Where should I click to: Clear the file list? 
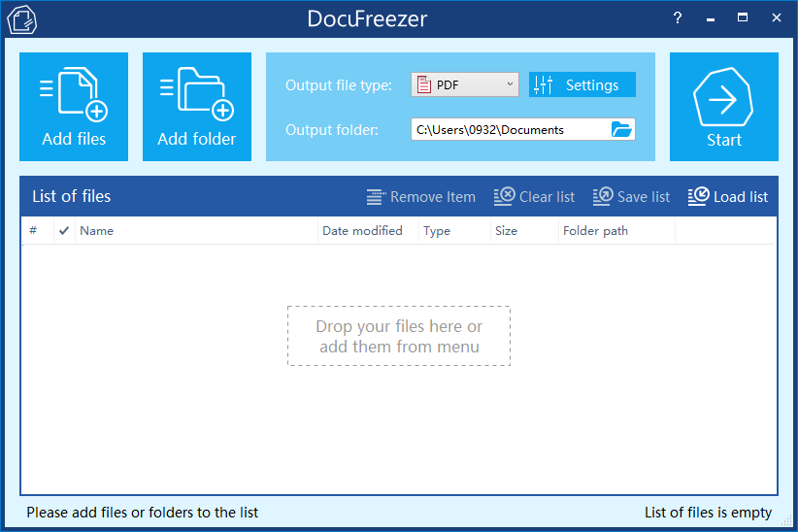coord(534,197)
